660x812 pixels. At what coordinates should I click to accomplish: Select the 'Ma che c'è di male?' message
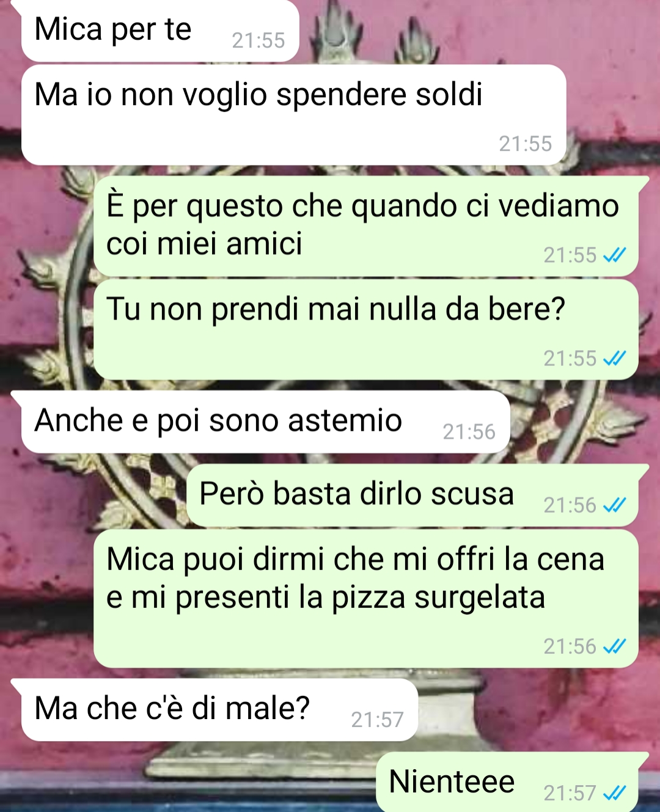[x=220, y=710]
